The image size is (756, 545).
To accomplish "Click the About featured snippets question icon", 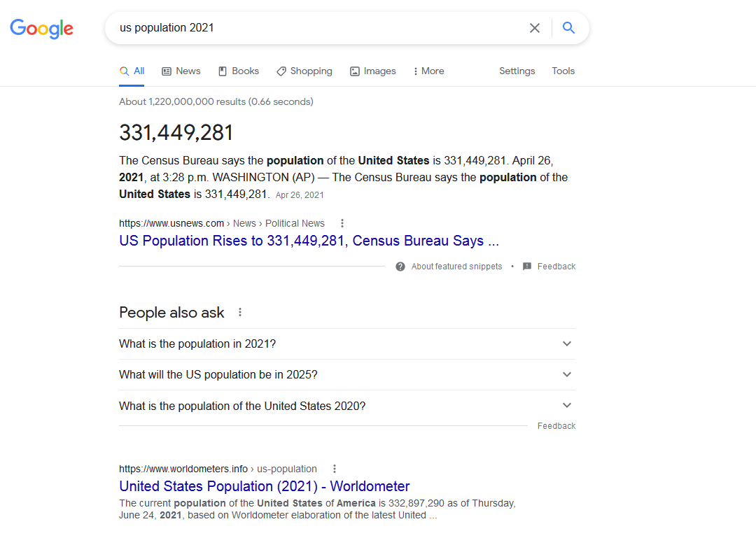I will tap(400, 267).
